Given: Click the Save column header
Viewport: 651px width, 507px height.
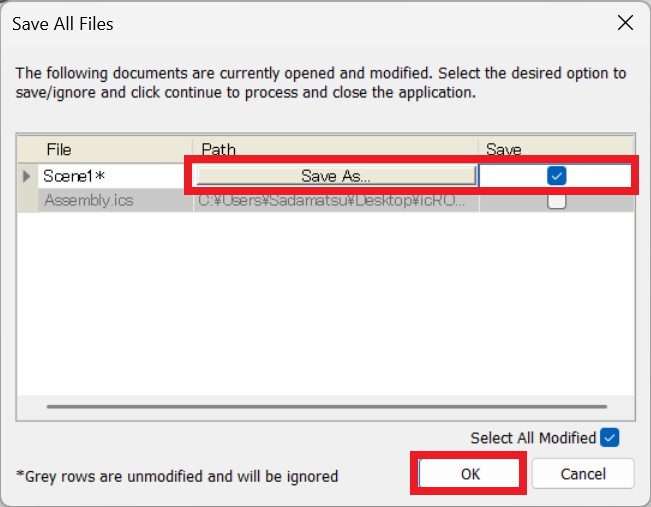Looking at the screenshot, I should (556, 150).
